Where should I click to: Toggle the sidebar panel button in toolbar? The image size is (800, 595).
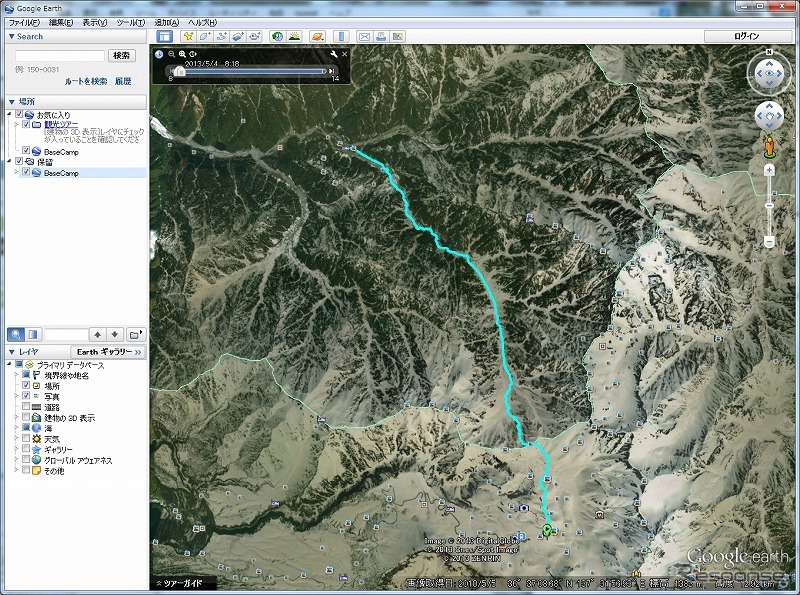point(164,36)
